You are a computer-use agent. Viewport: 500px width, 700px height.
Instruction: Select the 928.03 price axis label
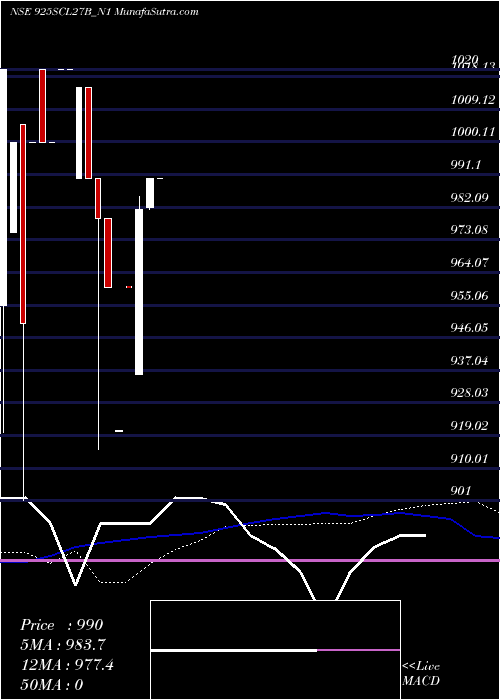[x=472, y=393]
